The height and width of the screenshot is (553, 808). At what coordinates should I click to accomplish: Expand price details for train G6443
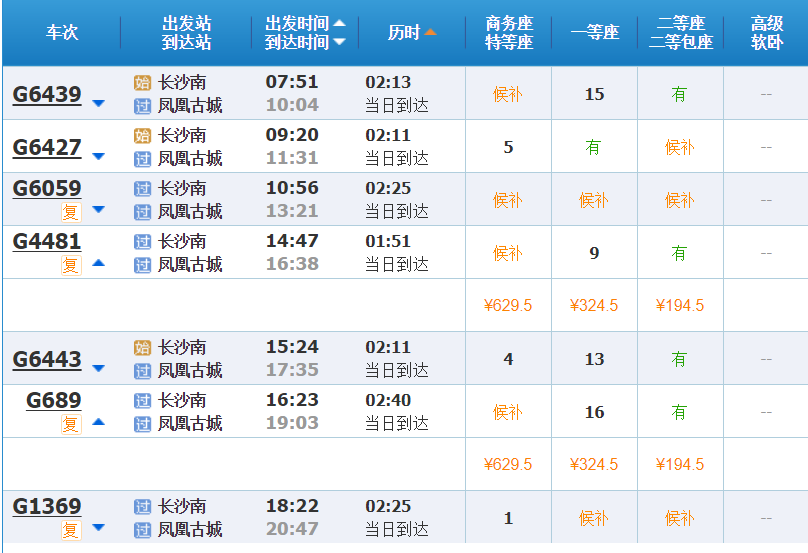click(x=98, y=368)
